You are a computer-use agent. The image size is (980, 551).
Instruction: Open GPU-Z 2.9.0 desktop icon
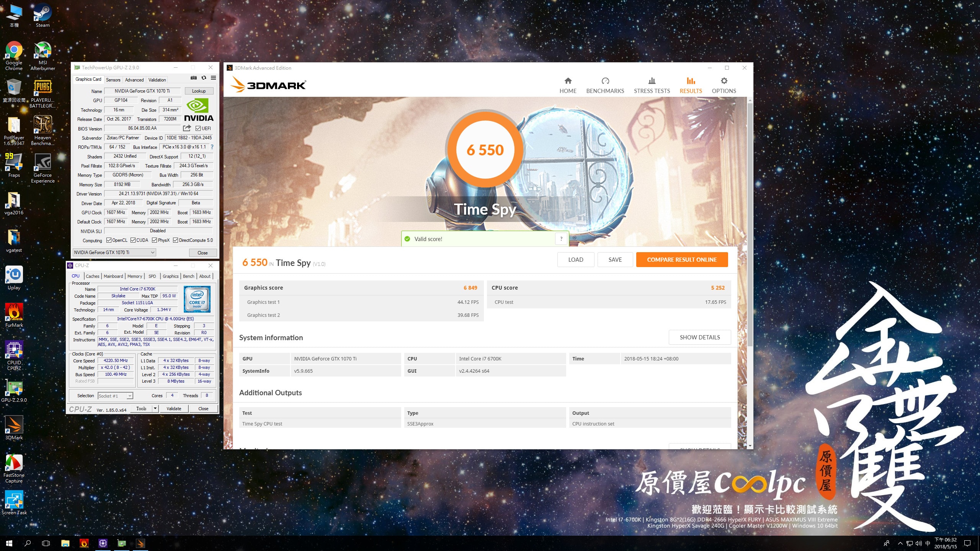14,390
